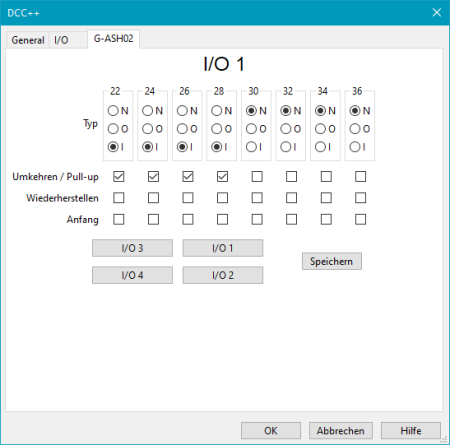Image resolution: width=450 pixels, height=445 pixels.
Task: Set pin 28 type to N
Action: point(221,111)
